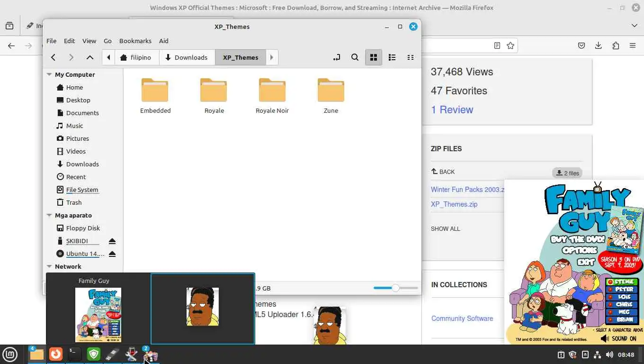Image resolution: width=644 pixels, height=364 pixels.
Task: Bookmark page with star icon
Action: click(510, 45)
